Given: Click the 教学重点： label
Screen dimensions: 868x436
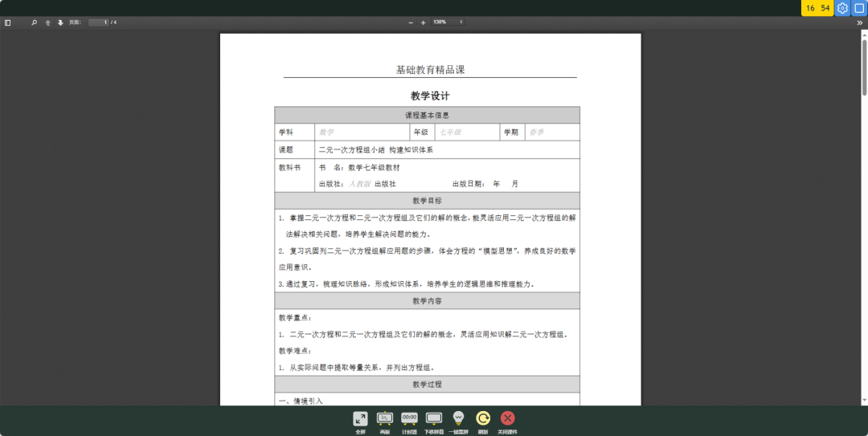Looking at the screenshot, I should pyautogui.click(x=295, y=318).
